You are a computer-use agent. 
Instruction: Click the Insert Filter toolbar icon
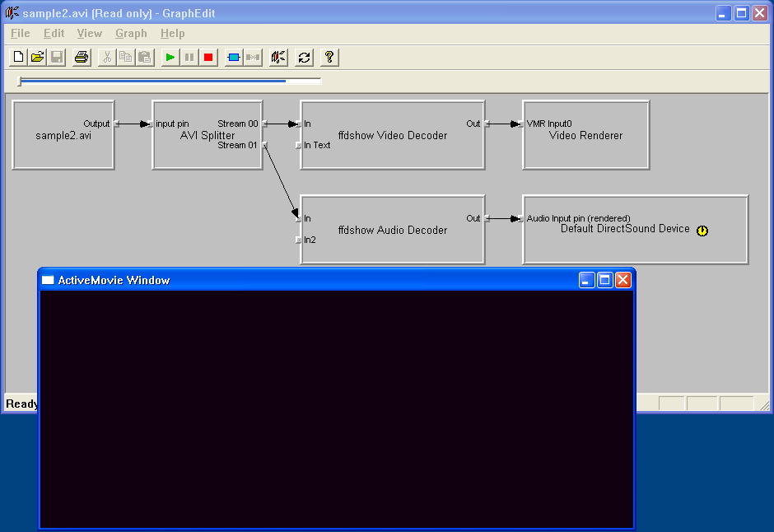[x=234, y=58]
